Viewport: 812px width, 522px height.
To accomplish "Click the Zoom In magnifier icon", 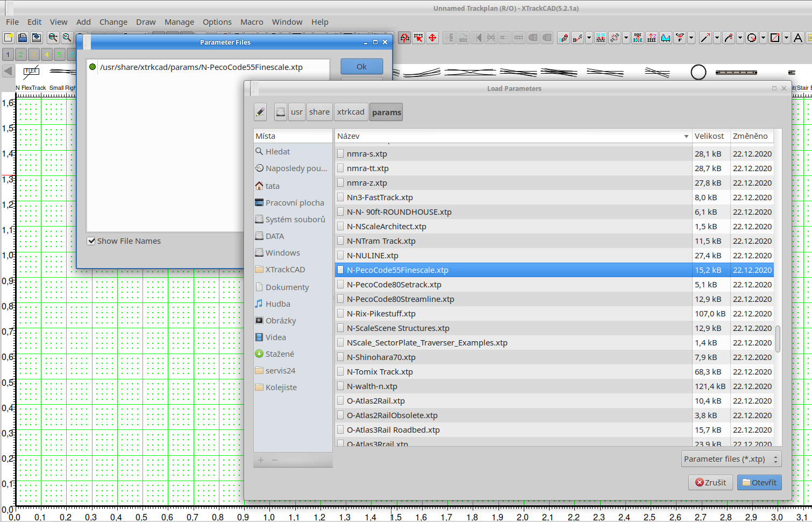I will [53, 38].
